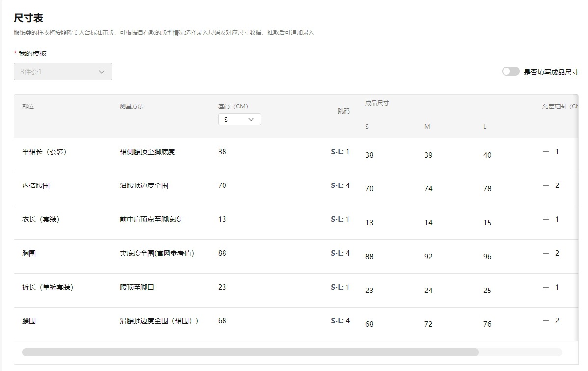This screenshot has width=588, height=371.
Task: Click the 测量方法 column header
Action: (x=132, y=106)
